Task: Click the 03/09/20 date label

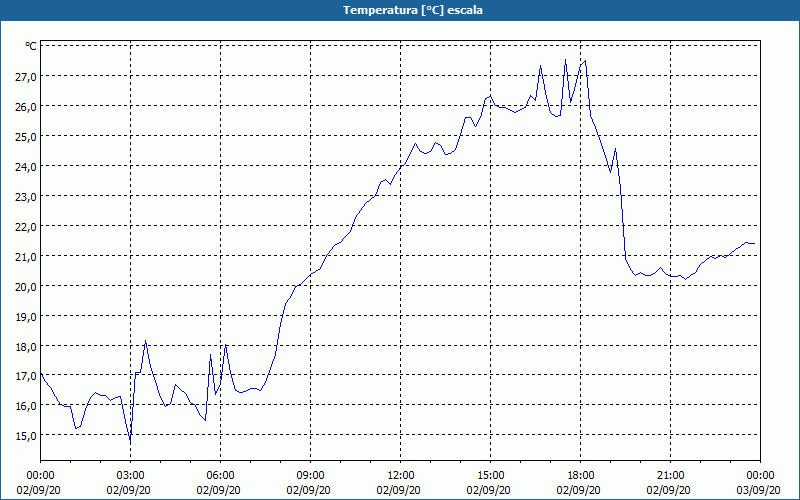Action: 759,490
